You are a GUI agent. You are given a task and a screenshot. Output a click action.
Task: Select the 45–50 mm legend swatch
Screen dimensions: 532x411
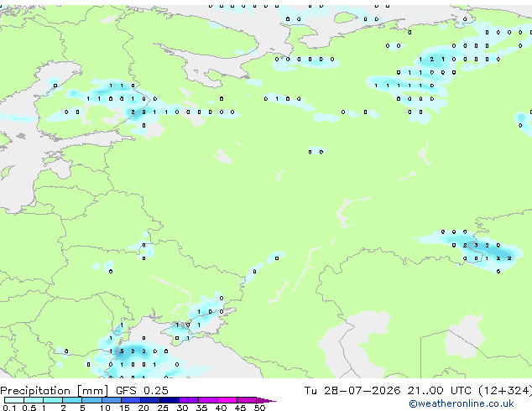tap(247, 400)
